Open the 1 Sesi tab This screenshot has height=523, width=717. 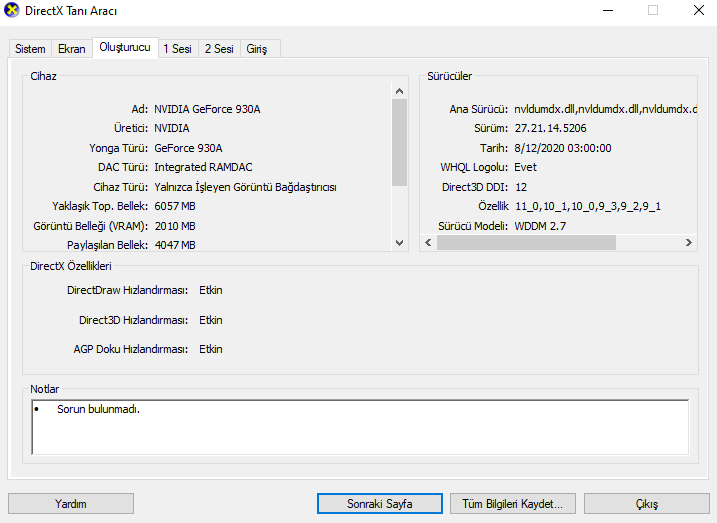pos(177,49)
